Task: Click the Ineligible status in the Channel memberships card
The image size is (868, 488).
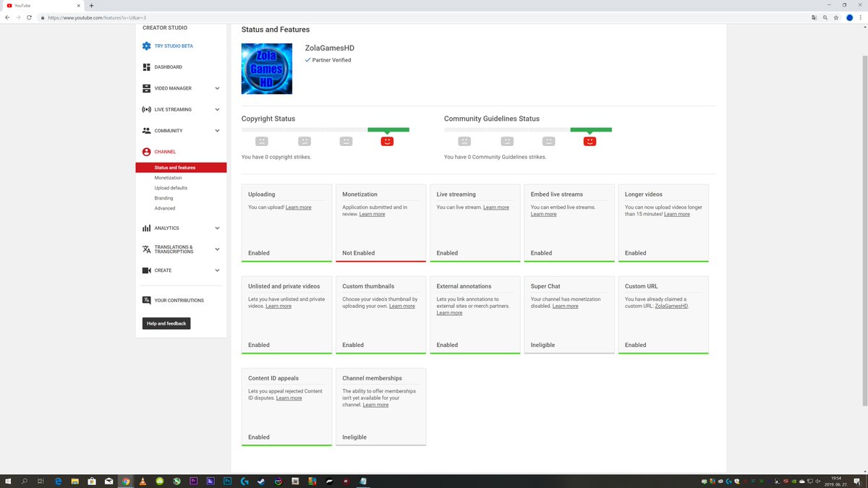Action: 354,437
